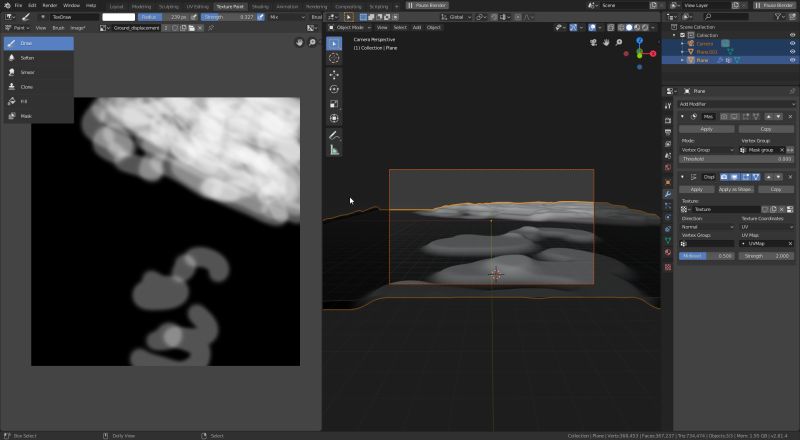
Task: Select the Smear paint tool
Action: (x=39, y=72)
